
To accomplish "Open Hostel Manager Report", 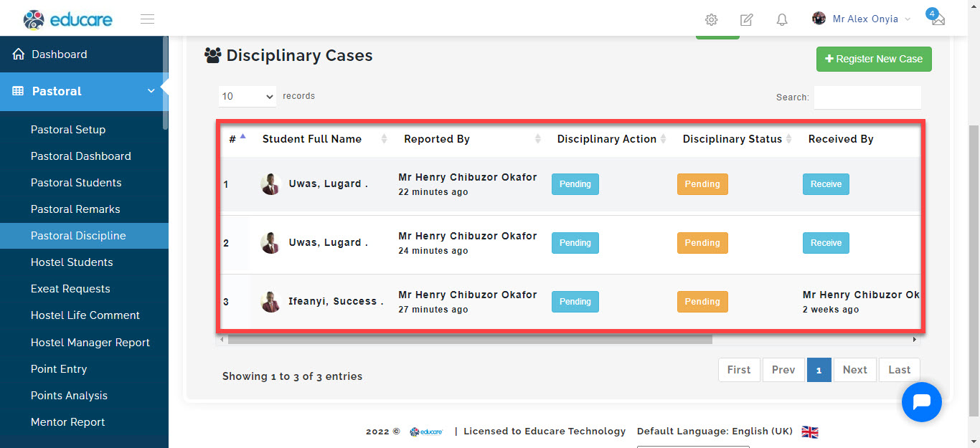I will [90, 343].
